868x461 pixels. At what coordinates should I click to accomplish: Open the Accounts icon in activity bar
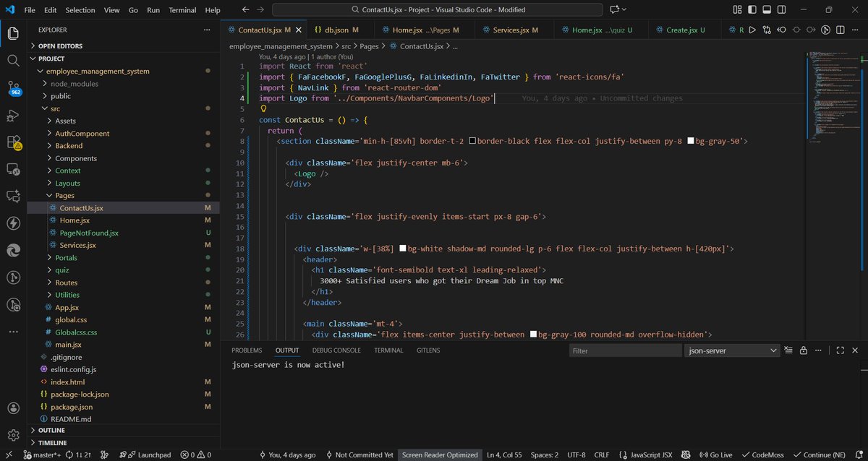tap(13, 408)
